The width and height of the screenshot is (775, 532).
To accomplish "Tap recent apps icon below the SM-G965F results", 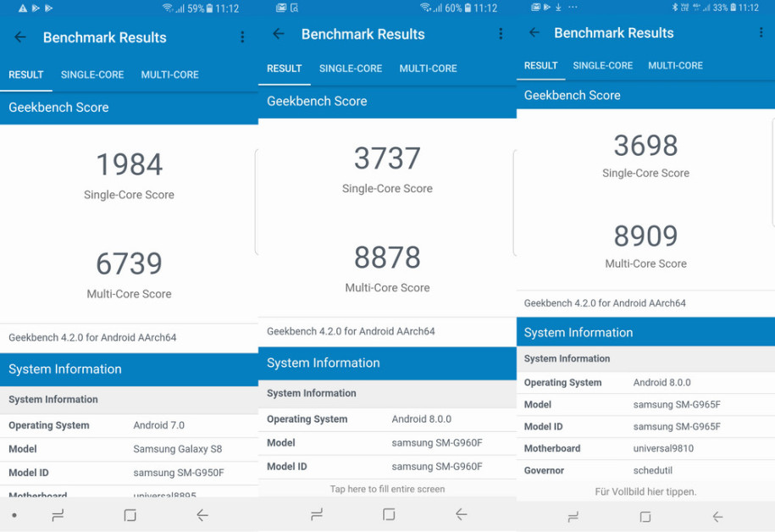I will click(x=573, y=517).
